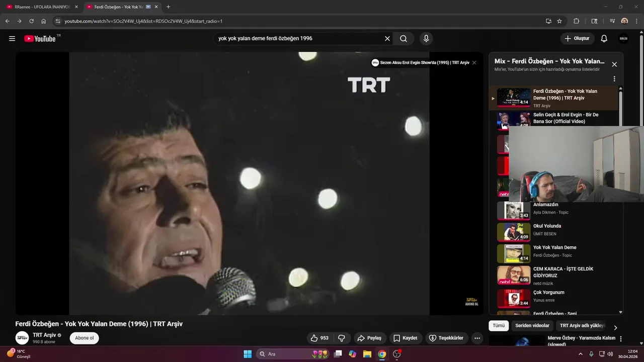Like the video with 953 likes
This screenshot has width=644, height=362.
point(320,338)
